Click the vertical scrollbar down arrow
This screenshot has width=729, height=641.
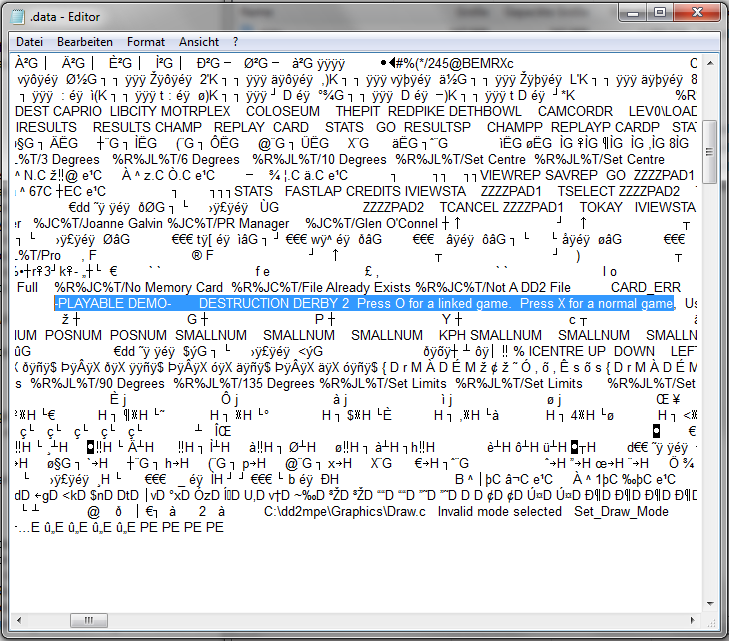[709, 603]
